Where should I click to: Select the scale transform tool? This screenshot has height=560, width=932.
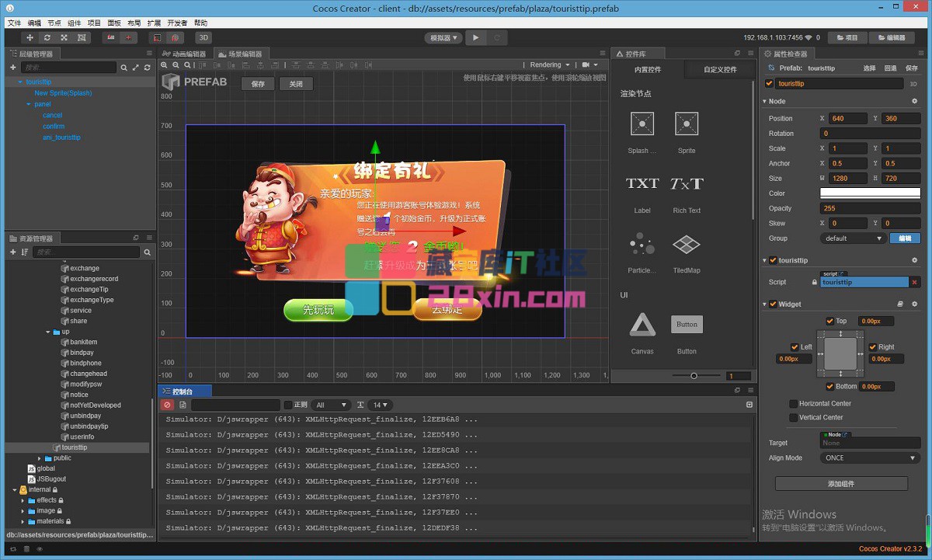coord(64,37)
